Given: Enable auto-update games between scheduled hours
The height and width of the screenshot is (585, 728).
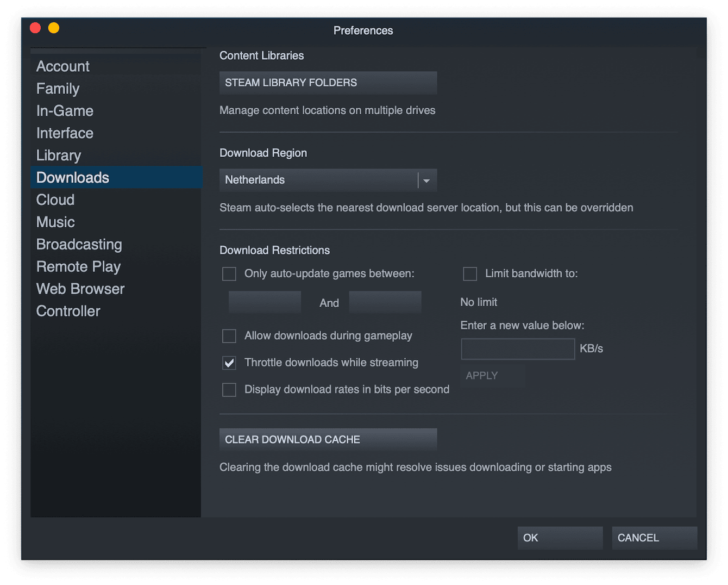Looking at the screenshot, I should tap(229, 273).
